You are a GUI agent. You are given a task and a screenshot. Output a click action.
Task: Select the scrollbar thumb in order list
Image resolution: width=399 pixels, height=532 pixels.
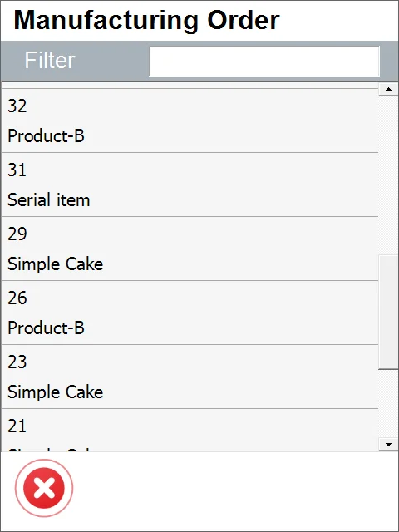click(388, 313)
